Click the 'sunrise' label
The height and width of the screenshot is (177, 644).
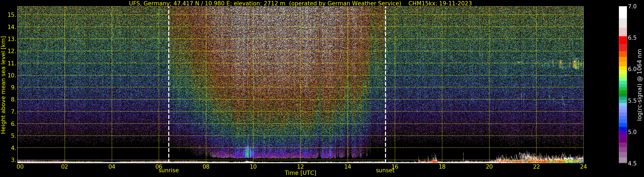(169, 171)
